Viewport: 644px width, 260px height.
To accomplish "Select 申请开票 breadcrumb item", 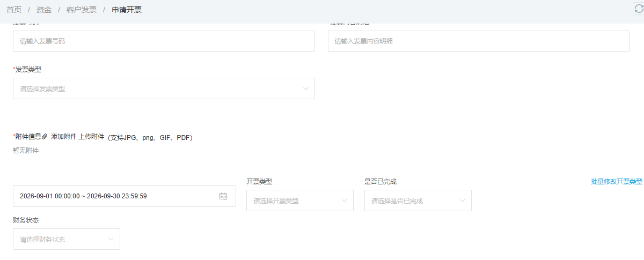I will click(127, 10).
